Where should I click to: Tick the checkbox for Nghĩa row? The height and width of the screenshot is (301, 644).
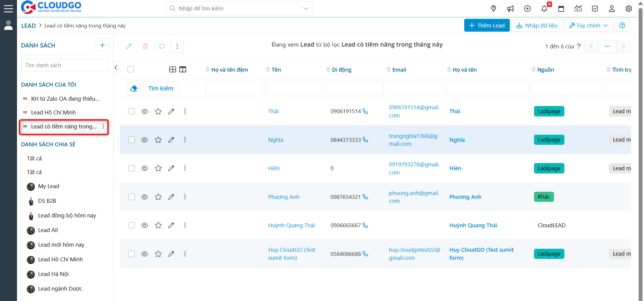pos(131,140)
